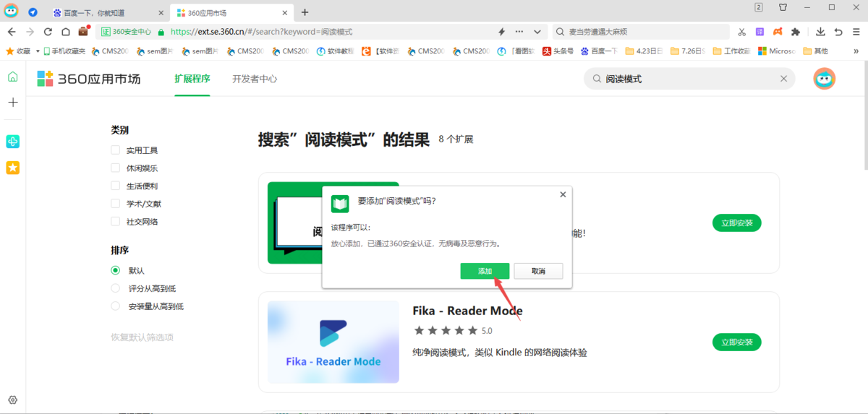Click the store search field containing 阅读模式
The image size is (868, 414).
[x=689, y=79]
